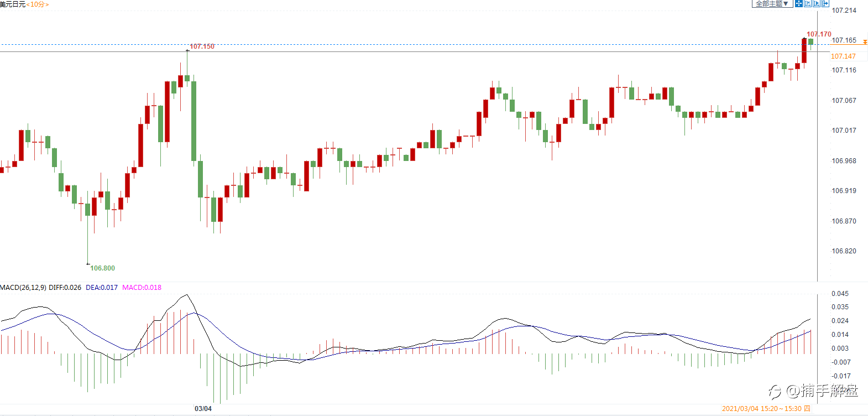This screenshot has width=868, height=416.
Task: Click the 美元日元 chart title
Action: pos(13,4)
